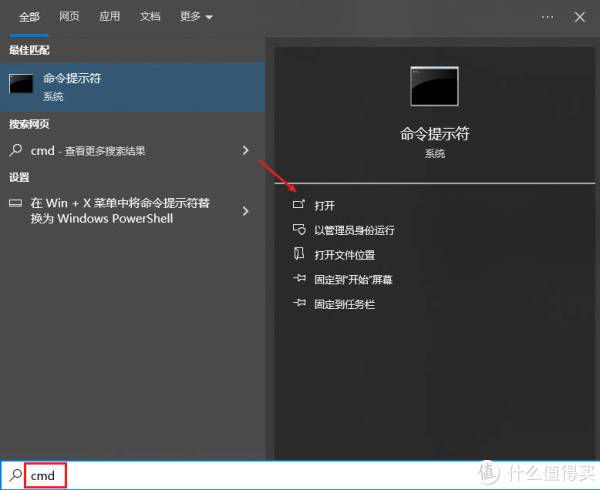Screen dimensions: 600x490
Task: Click the search field containing cmd
Action: point(200,476)
